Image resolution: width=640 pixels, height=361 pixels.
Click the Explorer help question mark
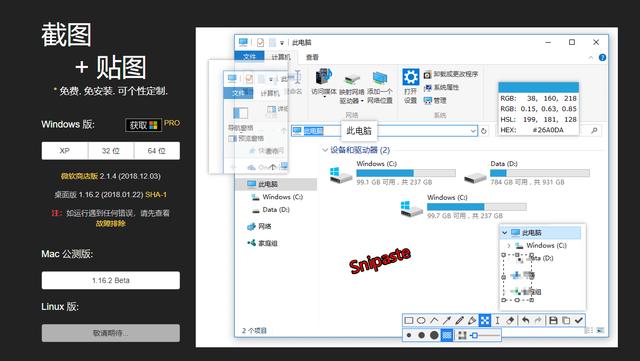[x=602, y=58]
